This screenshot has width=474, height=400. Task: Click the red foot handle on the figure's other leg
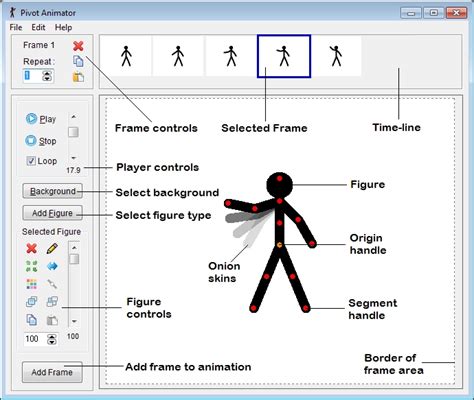point(254,308)
